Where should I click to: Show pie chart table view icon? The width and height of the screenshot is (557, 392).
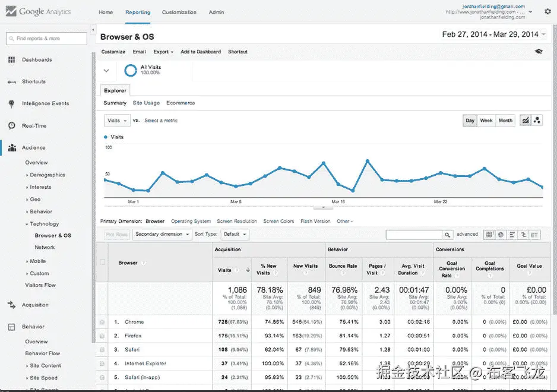click(501, 235)
